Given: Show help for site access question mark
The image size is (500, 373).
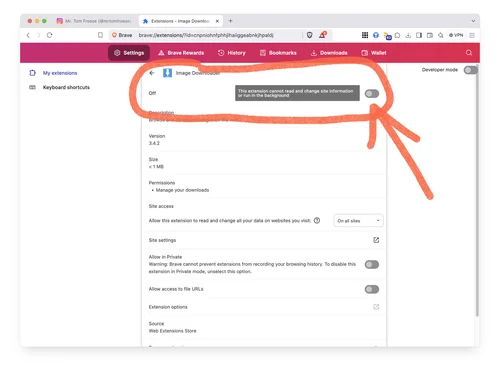Looking at the screenshot, I should pyautogui.click(x=317, y=220).
